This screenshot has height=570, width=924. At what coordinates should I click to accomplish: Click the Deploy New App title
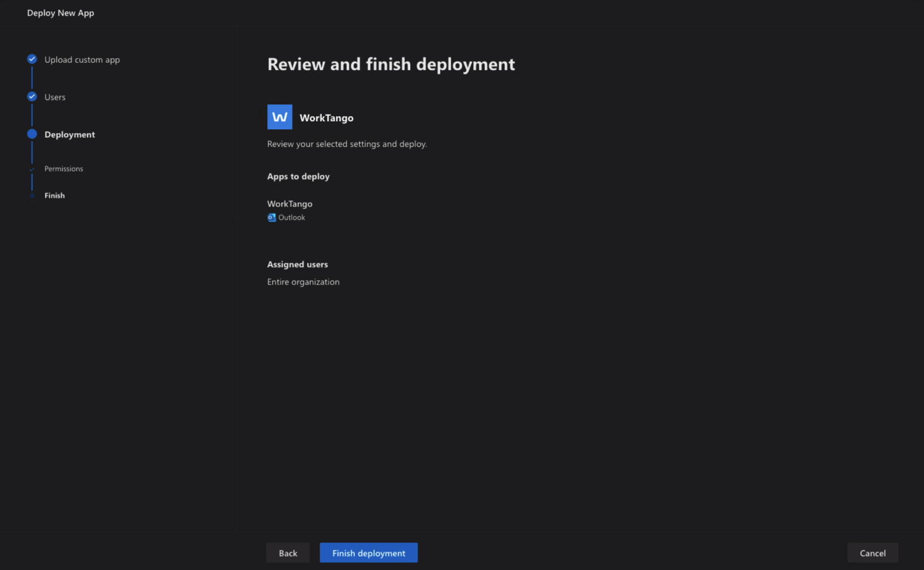[x=61, y=12]
